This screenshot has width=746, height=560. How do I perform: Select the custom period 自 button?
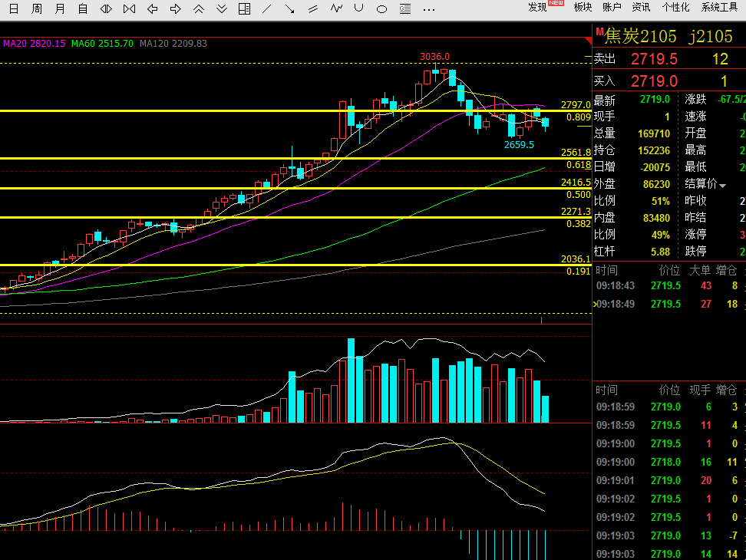pyautogui.click(x=83, y=8)
